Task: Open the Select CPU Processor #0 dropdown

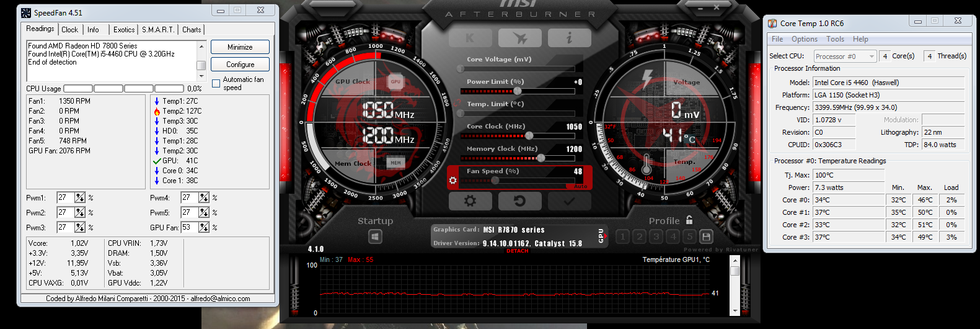Action: (845, 56)
